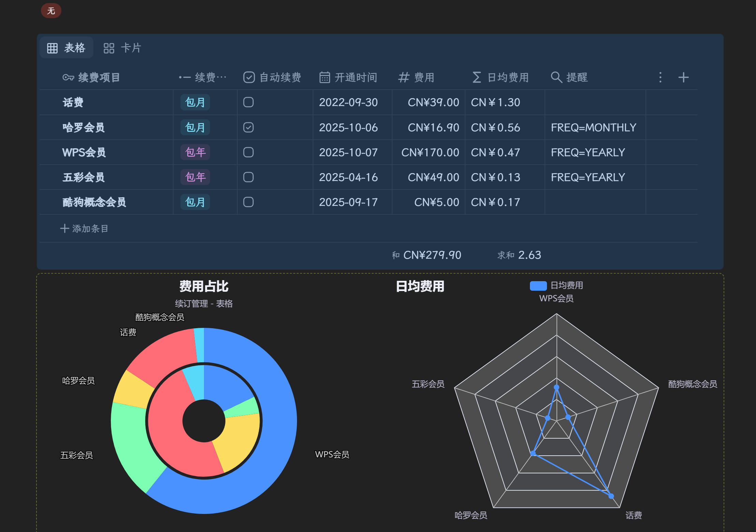Switch to the 卡片 view tab

(x=122, y=48)
